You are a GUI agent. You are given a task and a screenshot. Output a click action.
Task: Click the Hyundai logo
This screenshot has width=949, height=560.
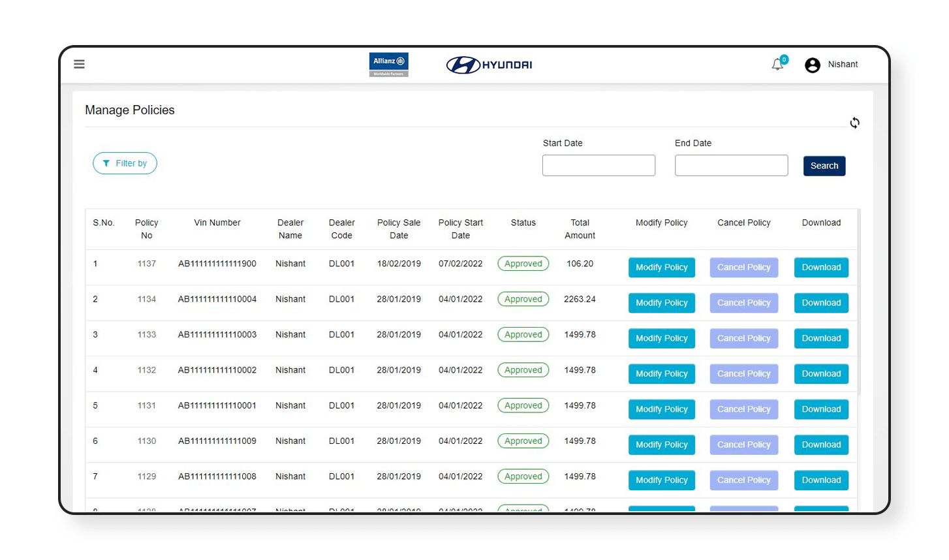tap(489, 65)
